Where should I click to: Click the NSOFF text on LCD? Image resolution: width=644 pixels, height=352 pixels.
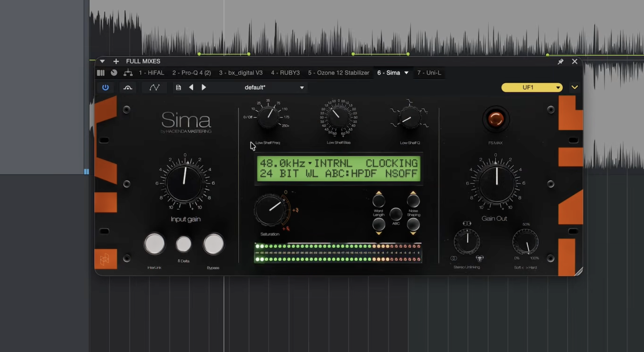pyautogui.click(x=401, y=174)
